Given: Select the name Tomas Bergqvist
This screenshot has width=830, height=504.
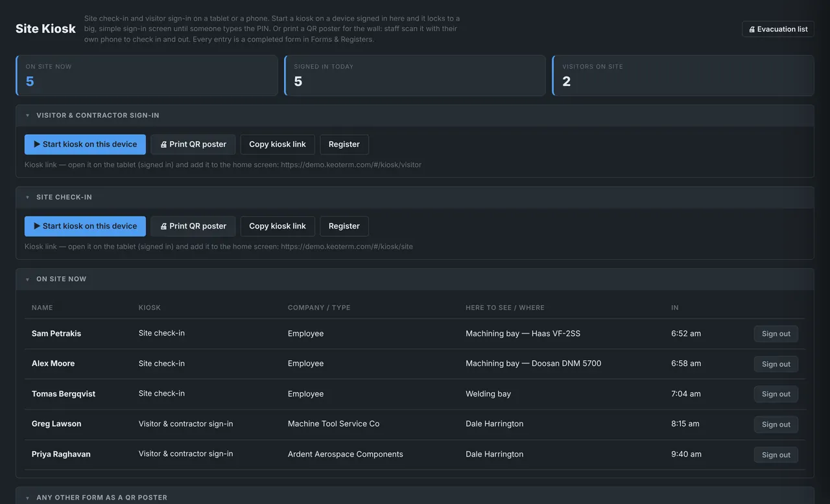Looking at the screenshot, I should pos(64,394).
